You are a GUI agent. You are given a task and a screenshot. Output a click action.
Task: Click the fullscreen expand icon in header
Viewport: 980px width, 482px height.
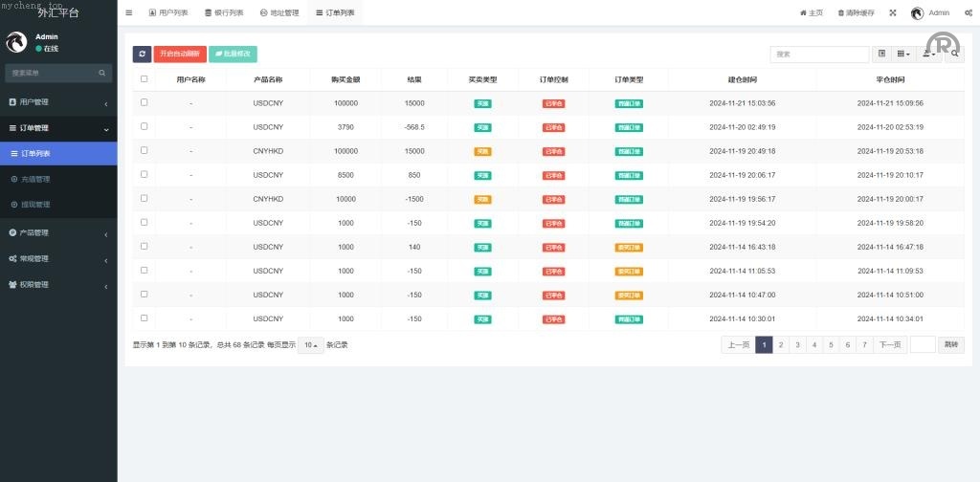click(893, 12)
